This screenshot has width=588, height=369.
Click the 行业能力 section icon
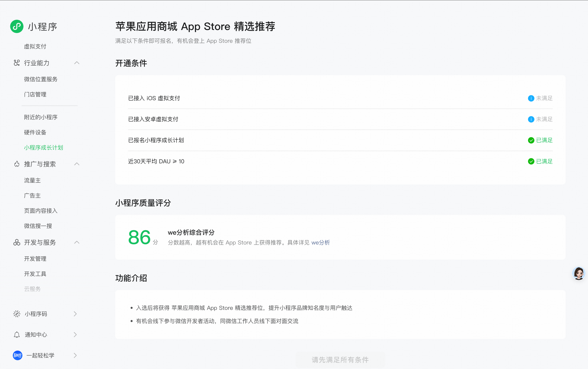pyautogui.click(x=17, y=63)
